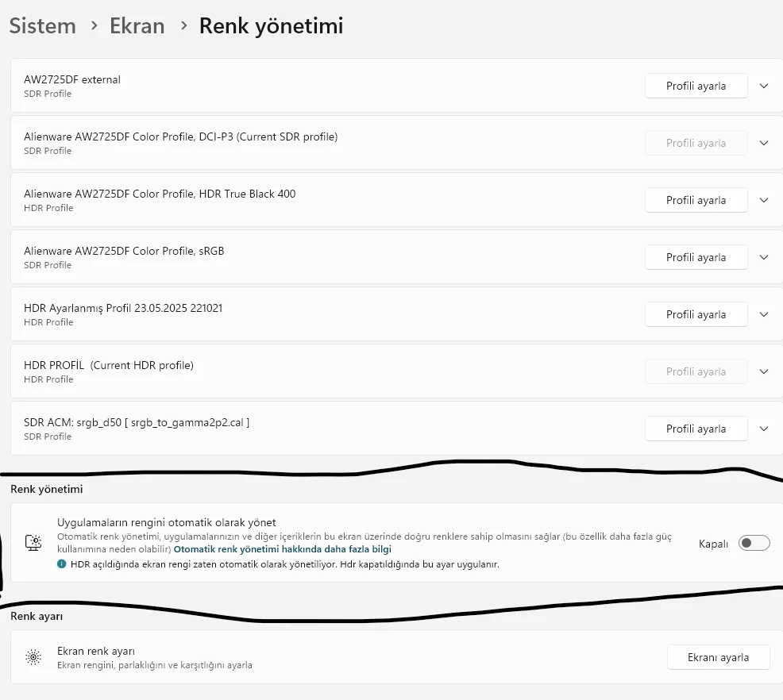Set the SDR ACM srgb_d50 profile

tap(696, 429)
